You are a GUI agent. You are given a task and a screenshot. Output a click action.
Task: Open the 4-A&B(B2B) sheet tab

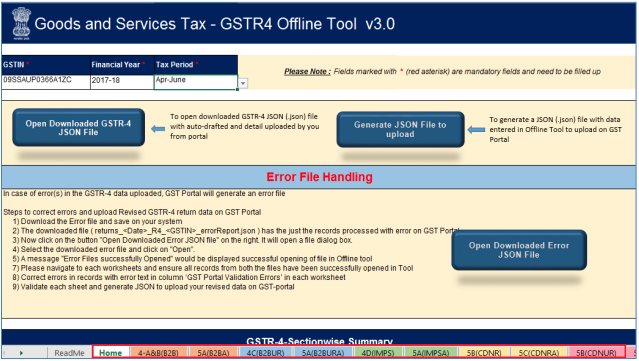pyautogui.click(x=158, y=353)
